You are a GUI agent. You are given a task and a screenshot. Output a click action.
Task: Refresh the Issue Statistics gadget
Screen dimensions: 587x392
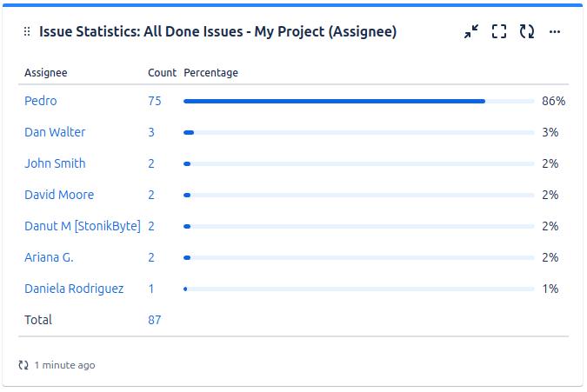tap(527, 31)
